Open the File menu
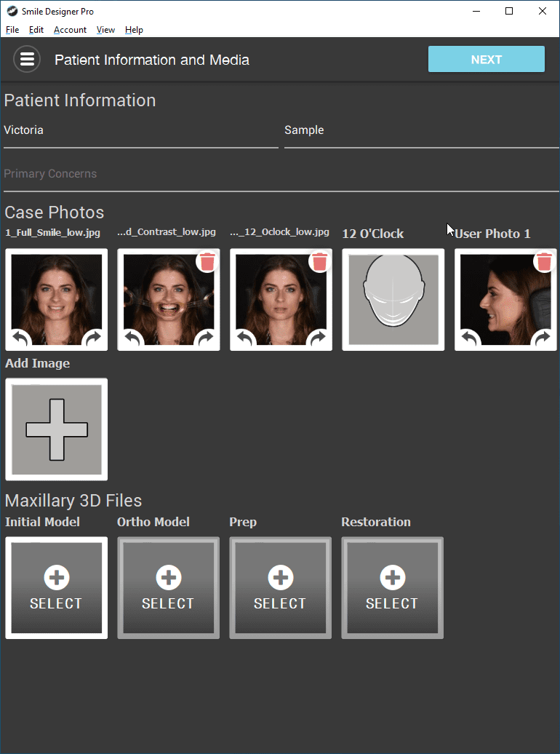The image size is (560, 754). point(12,30)
